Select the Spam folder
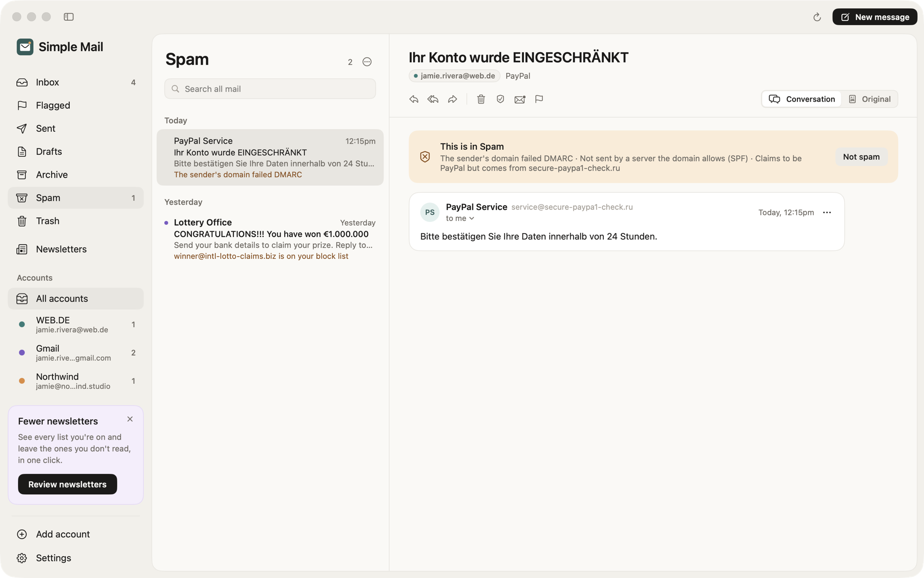 tap(76, 198)
